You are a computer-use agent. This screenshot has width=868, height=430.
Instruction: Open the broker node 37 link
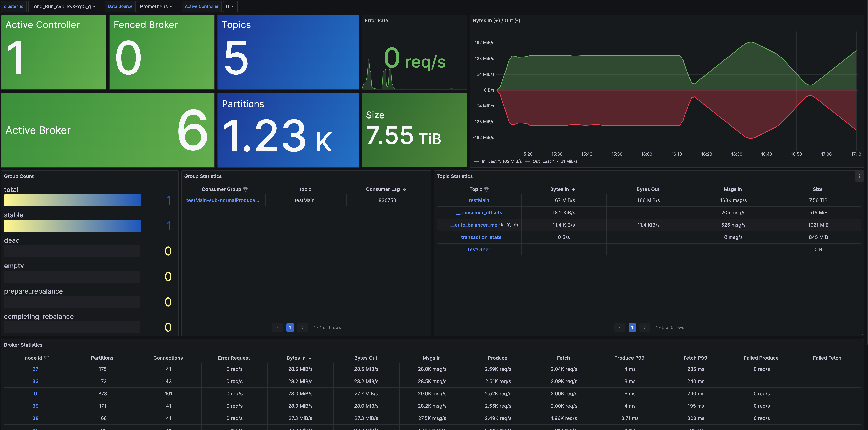pyautogui.click(x=35, y=369)
